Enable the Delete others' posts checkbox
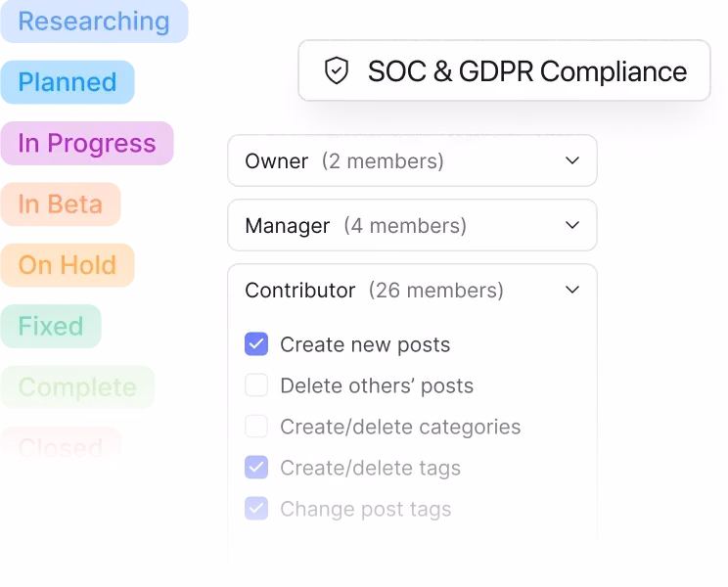 coord(256,385)
